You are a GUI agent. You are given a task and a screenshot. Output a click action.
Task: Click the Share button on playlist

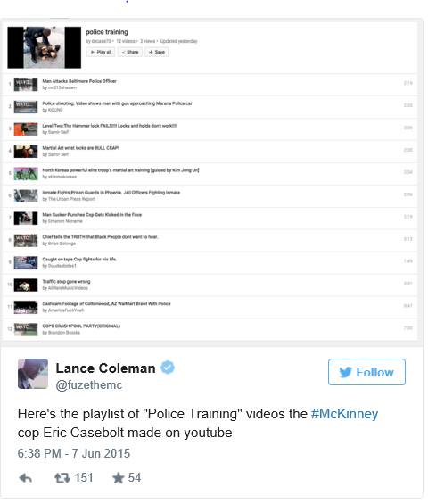coord(130,52)
